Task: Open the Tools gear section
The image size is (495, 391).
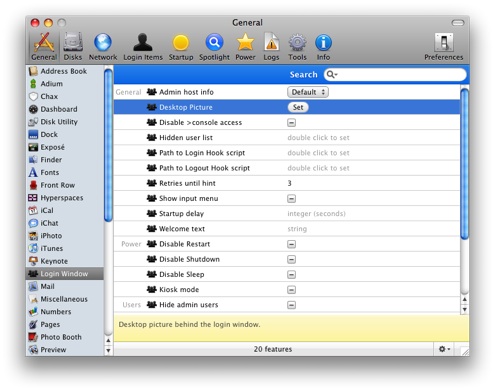Action: coord(297,47)
